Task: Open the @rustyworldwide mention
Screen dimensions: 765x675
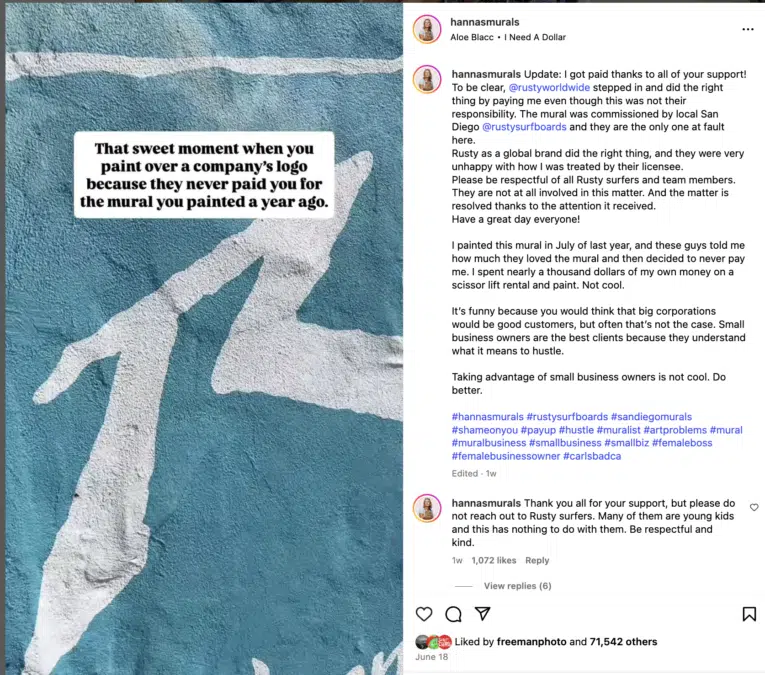Action: point(549,87)
